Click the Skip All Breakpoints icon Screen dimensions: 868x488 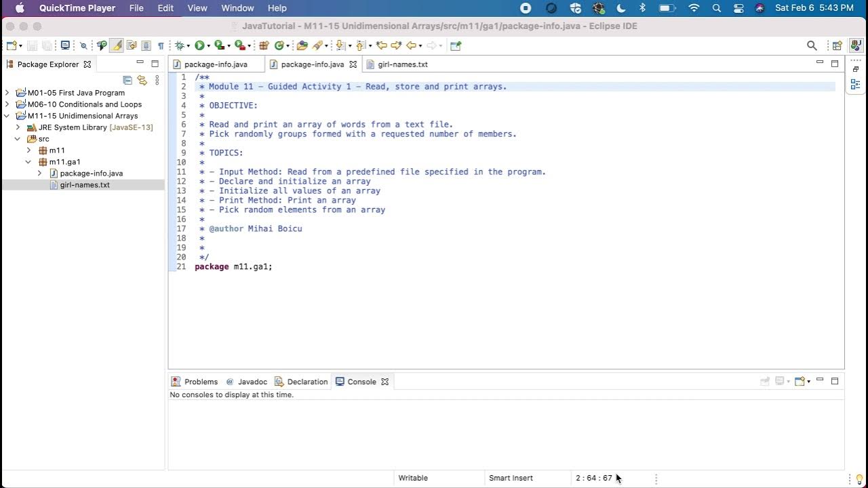84,45
